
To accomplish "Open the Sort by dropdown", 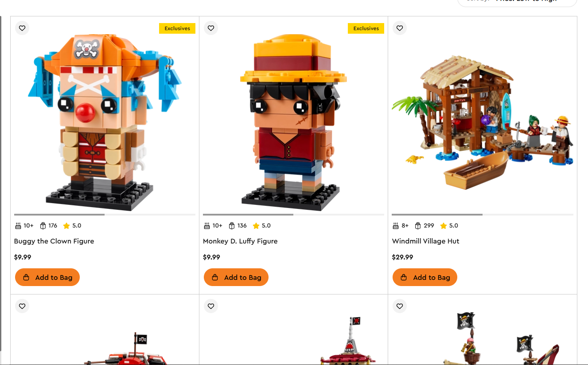I will (517, 2).
